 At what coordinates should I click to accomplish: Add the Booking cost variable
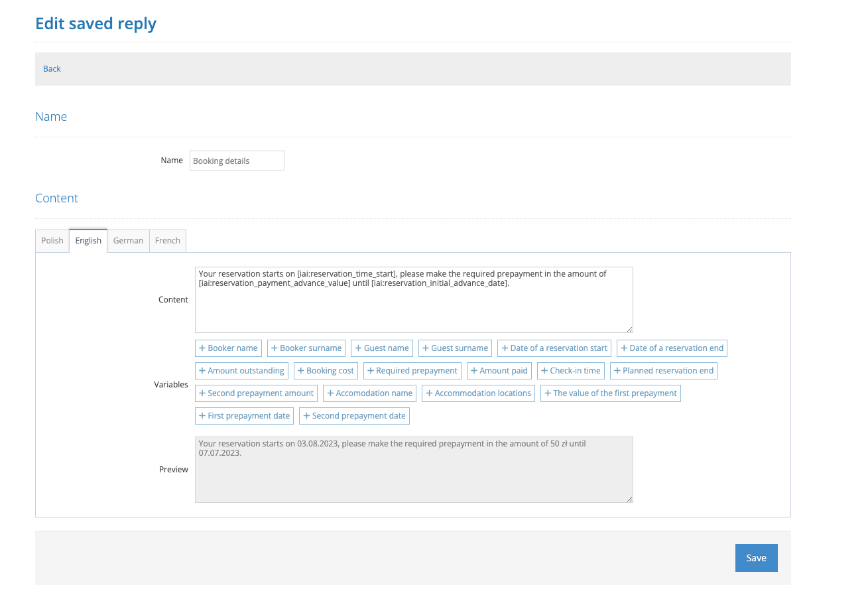point(325,371)
